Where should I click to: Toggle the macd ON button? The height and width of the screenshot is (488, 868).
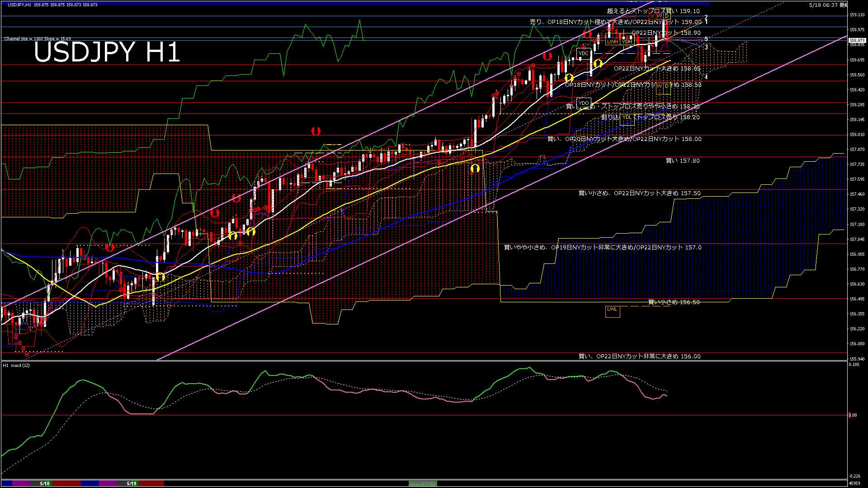(423, 484)
